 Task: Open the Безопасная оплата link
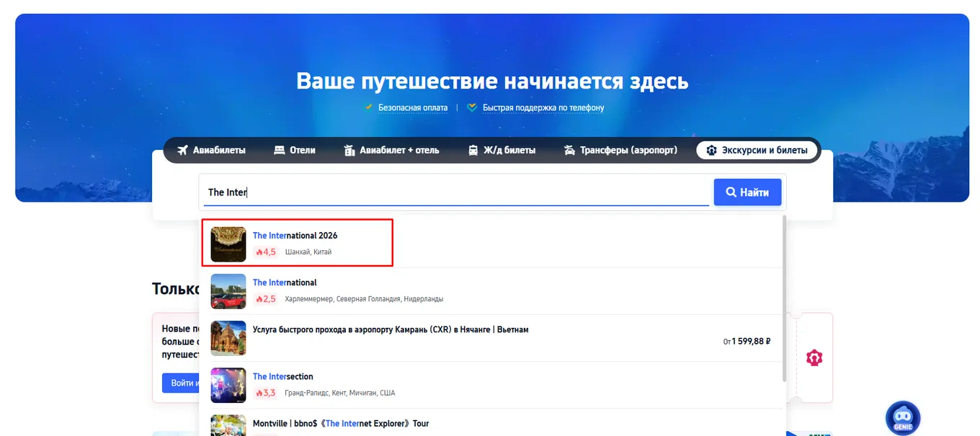click(x=413, y=107)
